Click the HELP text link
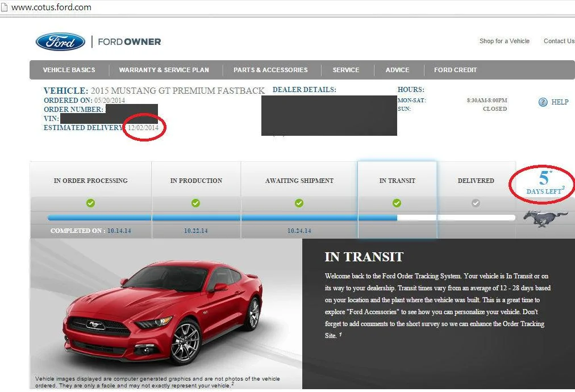The height and width of the screenshot is (392, 575). pyautogui.click(x=560, y=102)
